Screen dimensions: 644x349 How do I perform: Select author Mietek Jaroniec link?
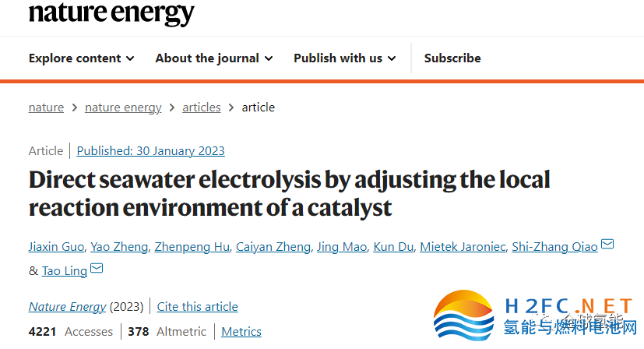point(462,247)
